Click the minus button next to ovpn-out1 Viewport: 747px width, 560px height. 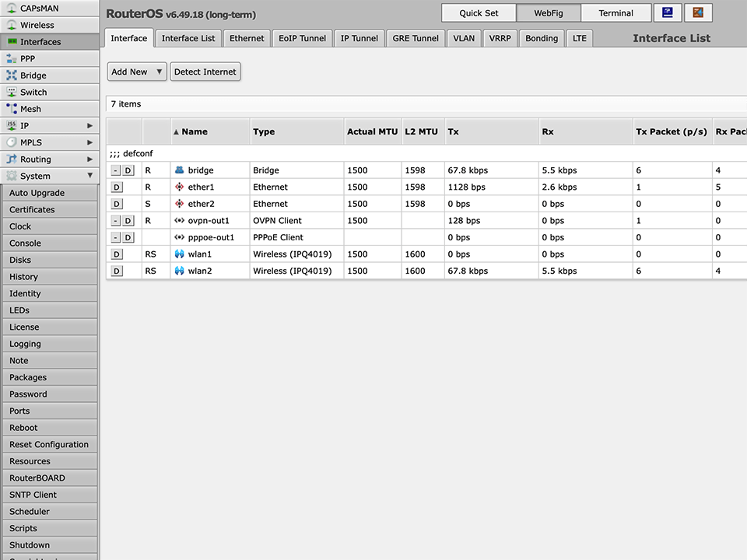pyautogui.click(x=114, y=220)
